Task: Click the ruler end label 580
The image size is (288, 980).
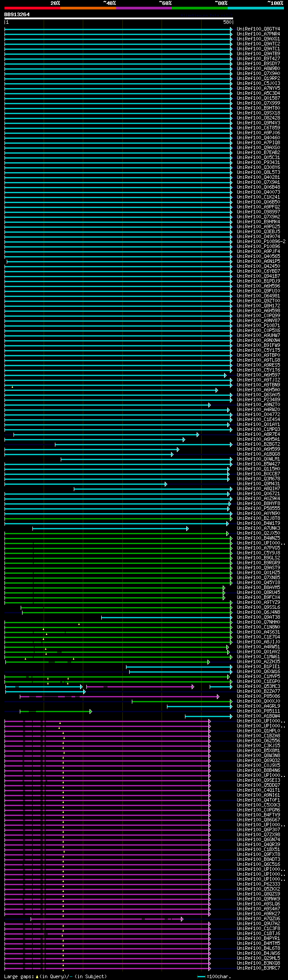Action: coord(227,22)
